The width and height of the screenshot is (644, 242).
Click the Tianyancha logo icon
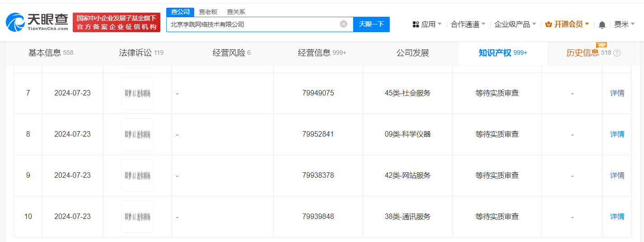click(15, 22)
